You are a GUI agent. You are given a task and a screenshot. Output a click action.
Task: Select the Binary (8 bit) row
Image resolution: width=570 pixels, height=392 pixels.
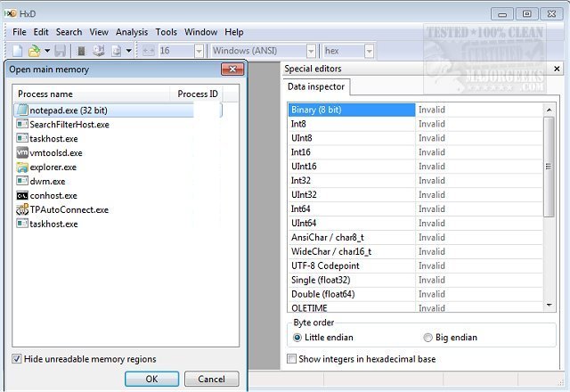coord(415,110)
